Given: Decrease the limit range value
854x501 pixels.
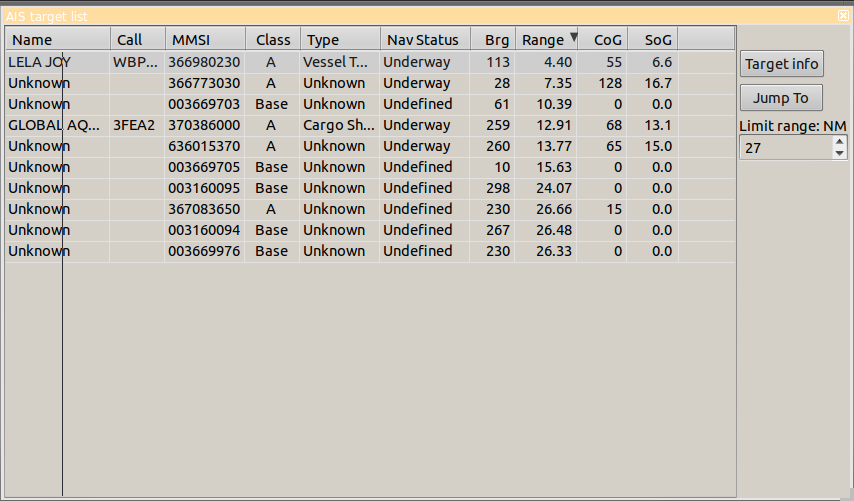Looking at the screenshot, I should (x=839, y=153).
